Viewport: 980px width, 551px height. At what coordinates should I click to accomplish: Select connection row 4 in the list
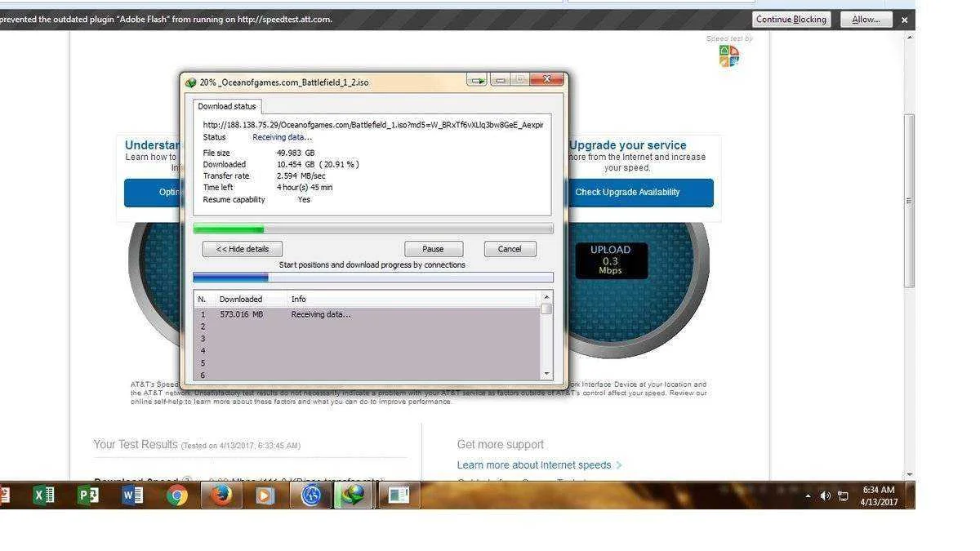click(x=367, y=351)
